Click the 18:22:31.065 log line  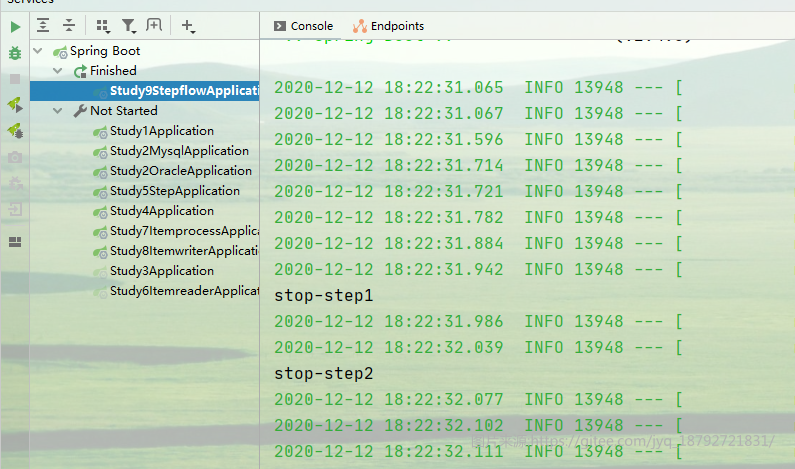click(x=478, y=87)
